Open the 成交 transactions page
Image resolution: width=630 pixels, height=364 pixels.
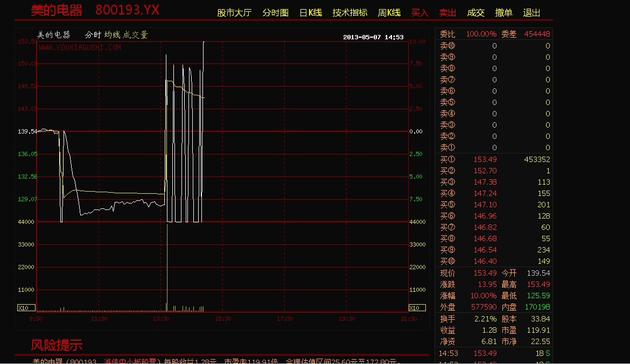[475, 13]
